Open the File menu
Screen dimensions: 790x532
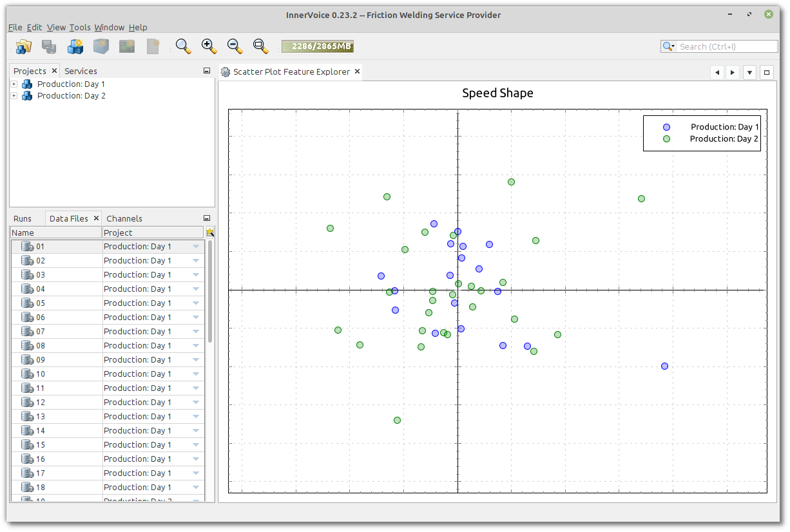(x=15, y=27)
